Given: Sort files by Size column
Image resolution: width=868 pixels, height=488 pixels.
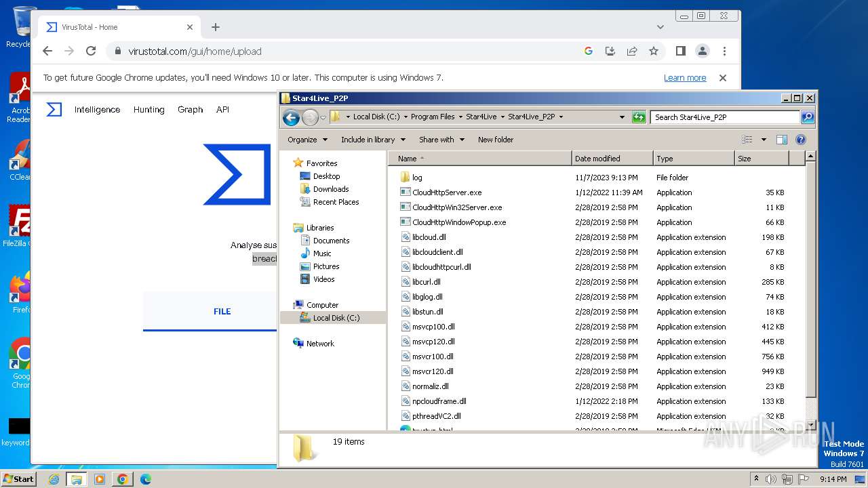Looking at the screenshot, I should tap(762, 159).
